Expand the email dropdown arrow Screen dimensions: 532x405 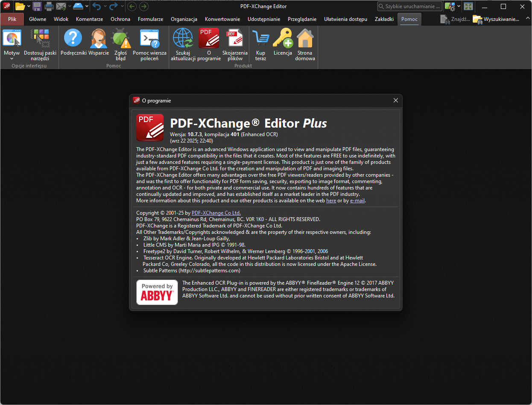[x=69, y=6]
